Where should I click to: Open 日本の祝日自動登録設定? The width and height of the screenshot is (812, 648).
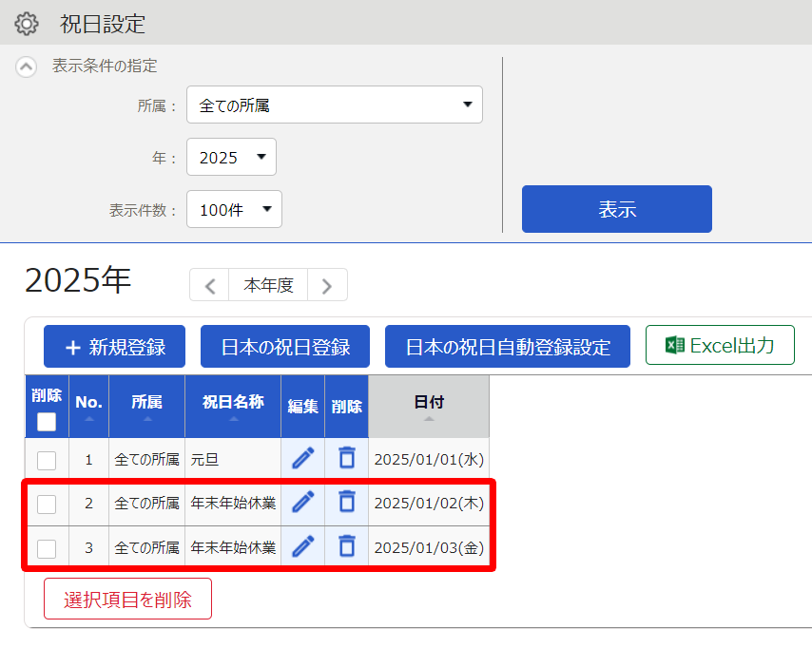click(508, 346)
